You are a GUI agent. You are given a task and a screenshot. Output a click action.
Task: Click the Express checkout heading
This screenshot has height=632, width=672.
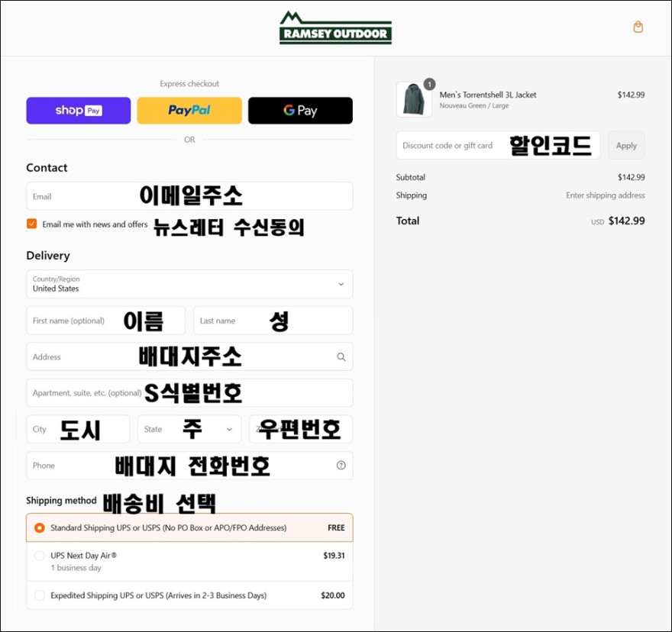tap(189, 83)
